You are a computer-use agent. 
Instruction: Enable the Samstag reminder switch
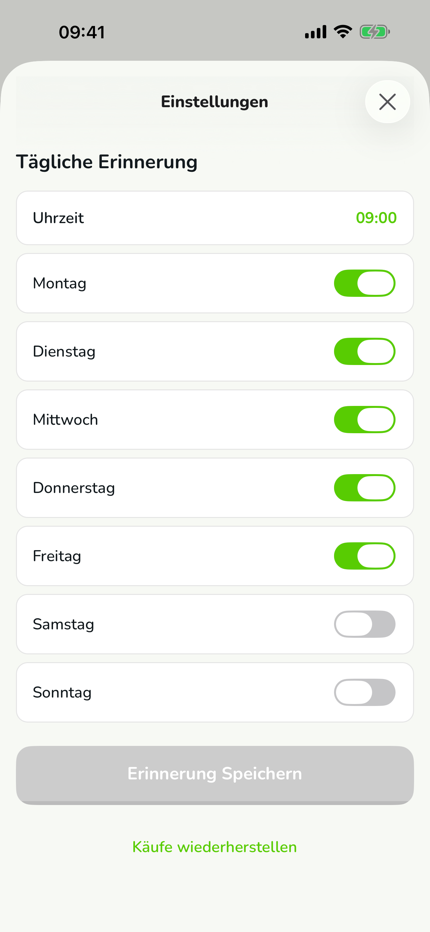[365, 624]
